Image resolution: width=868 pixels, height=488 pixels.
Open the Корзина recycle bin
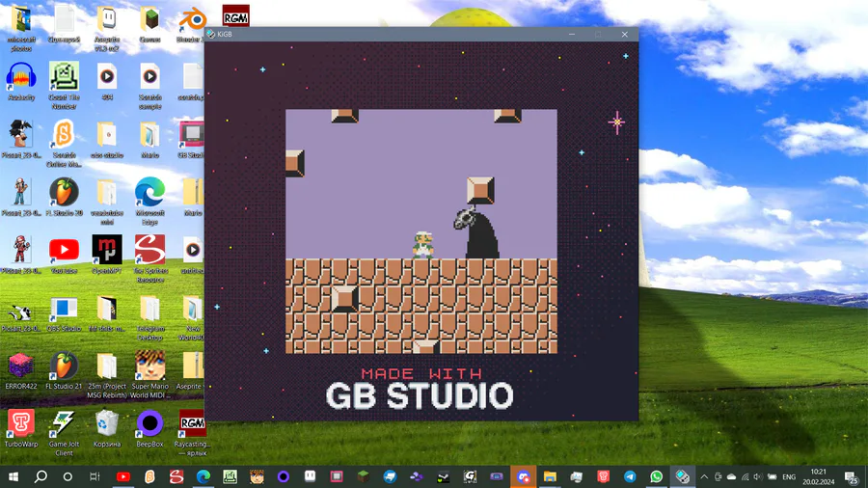[107, 428]
